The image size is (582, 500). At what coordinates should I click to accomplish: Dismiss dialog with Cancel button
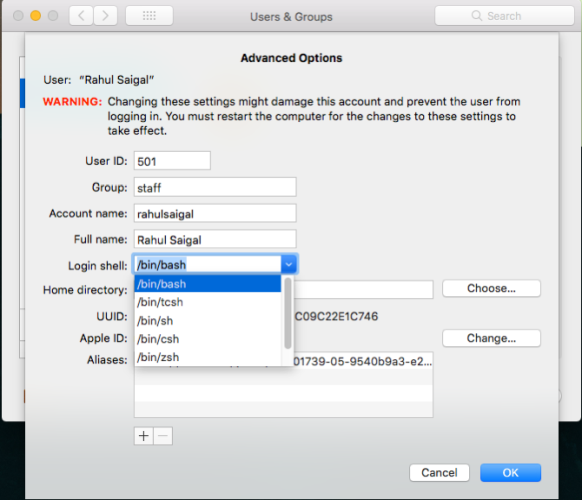439,473
